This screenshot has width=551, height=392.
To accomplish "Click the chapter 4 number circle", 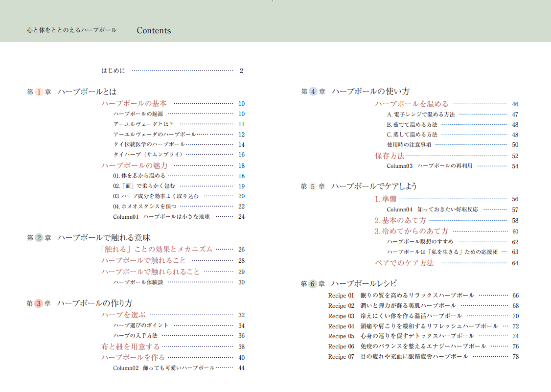I will 313,92.
